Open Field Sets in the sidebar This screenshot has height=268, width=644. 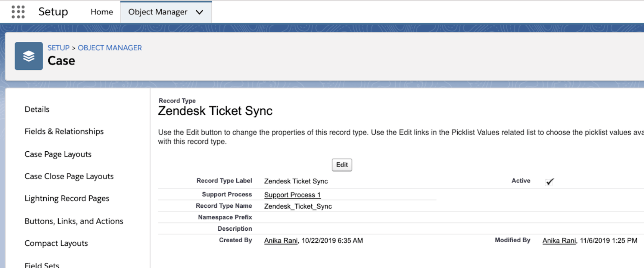click(42, 265)
